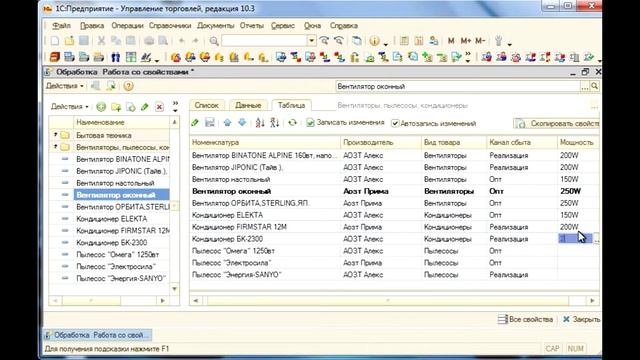Open the left panel Действия dropdown
The width and height of the screenshot is (640, 360).
point(69,107)
